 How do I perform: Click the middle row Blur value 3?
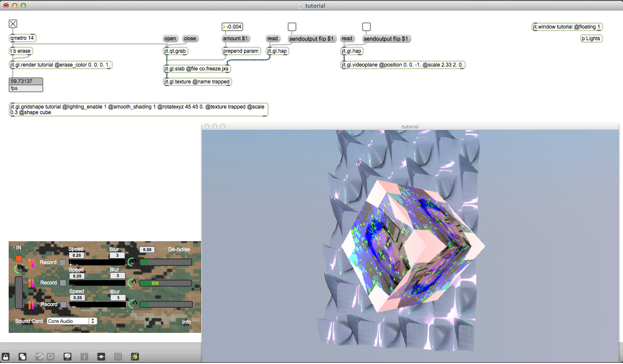coord(118,276)
